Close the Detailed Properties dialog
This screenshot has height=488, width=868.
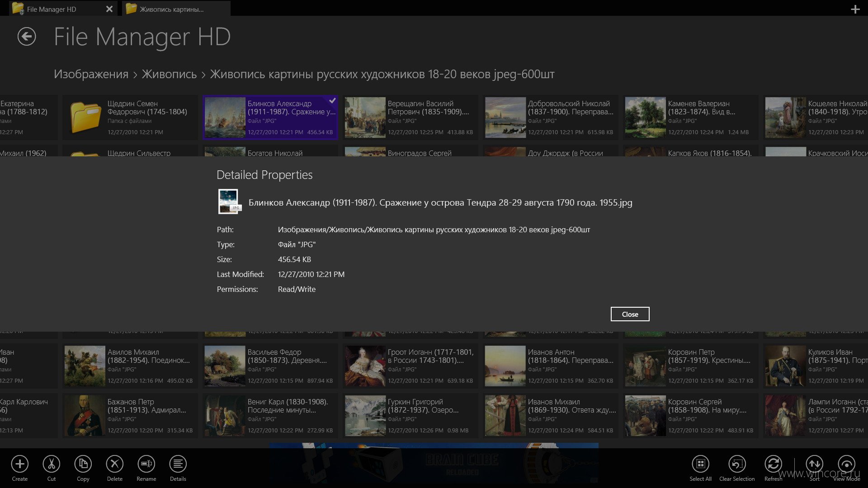(x=630, y=314)
